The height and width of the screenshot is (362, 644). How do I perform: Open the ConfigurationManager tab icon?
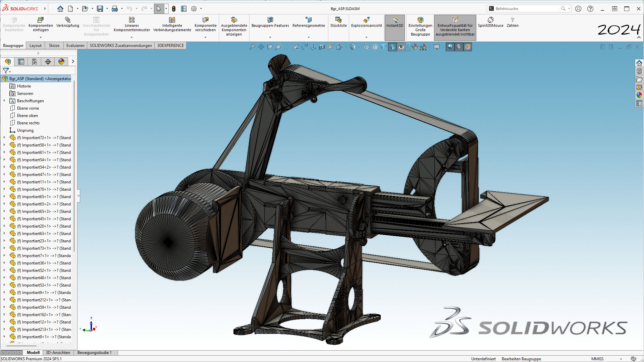35,62
